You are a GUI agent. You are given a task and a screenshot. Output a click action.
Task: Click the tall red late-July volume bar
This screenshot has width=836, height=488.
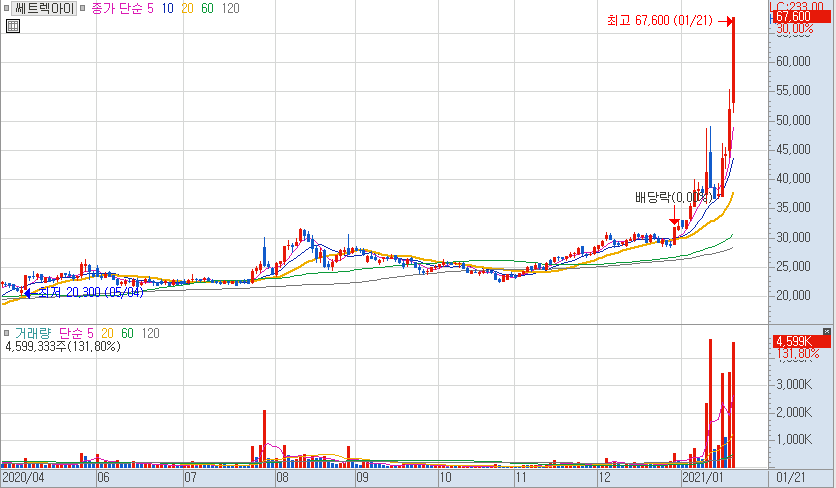coord(264,439)
